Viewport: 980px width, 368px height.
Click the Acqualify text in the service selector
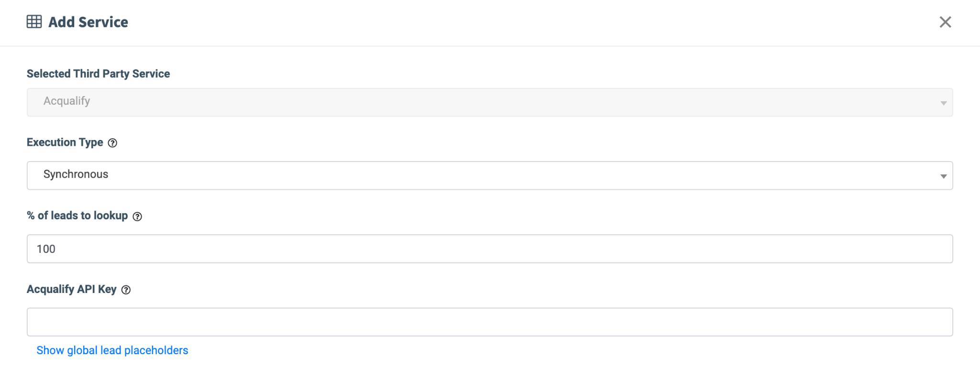coord(67,101)
